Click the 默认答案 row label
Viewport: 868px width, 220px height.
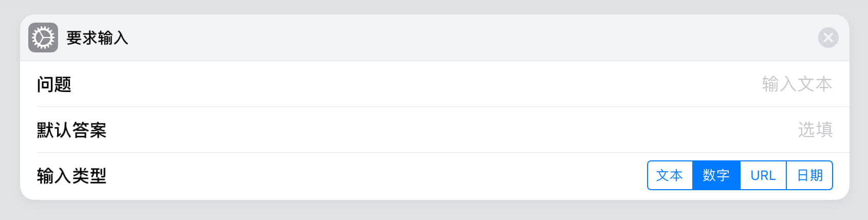pyautogui.click(x=71, y=130)
